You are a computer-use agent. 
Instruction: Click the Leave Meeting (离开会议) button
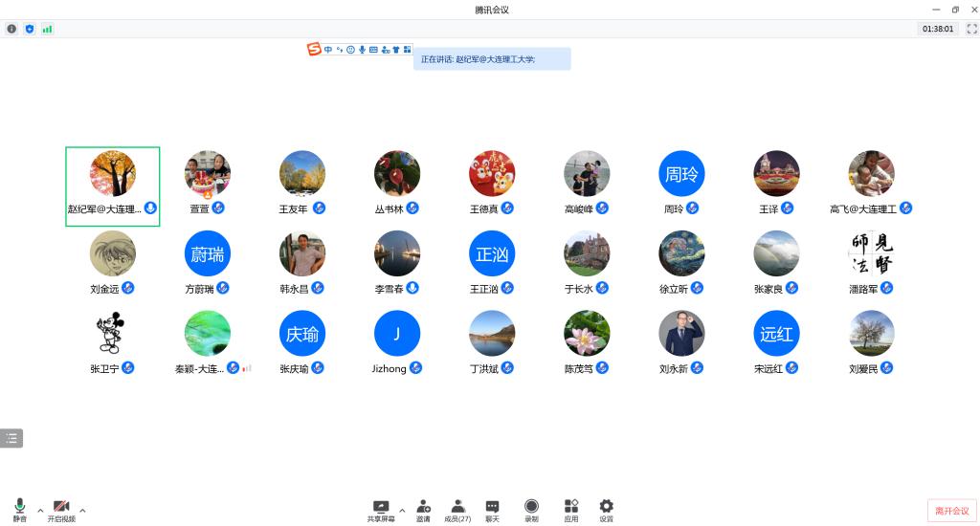(x=951, y=512)
